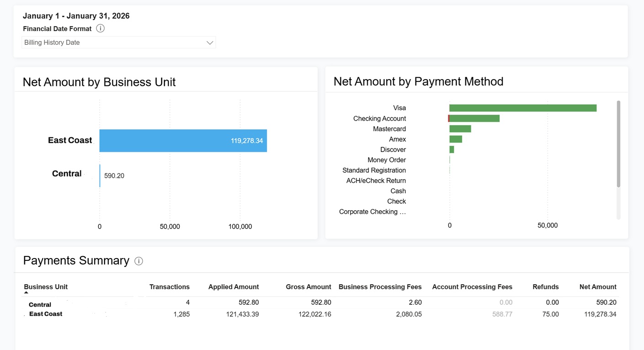Select the Net Amount by Payment Method panel title
This screenshot has height=350, width=644.
(x=417, y=81)
